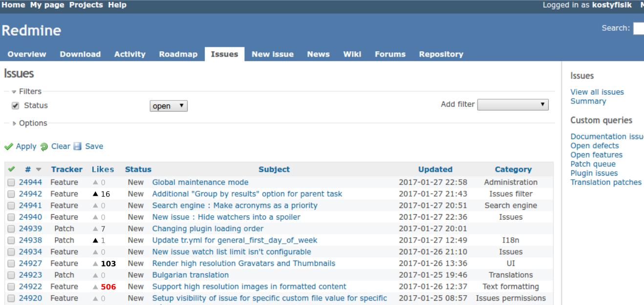Screen dimensions: 644x305
Task: Mark checkbox for issue 24939
Action: (11, 229)
